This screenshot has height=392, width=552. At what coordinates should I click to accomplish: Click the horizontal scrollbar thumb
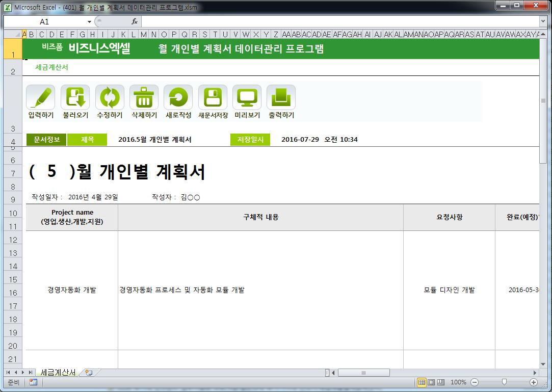coord(363,373)
